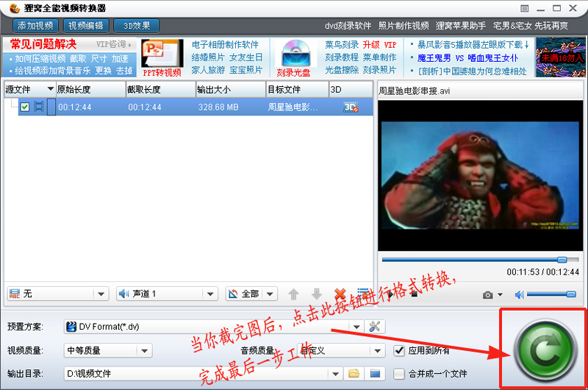Browse output directory with blue folder icon
The width and height of the screenshot is (588, 390).
(375, 374)
